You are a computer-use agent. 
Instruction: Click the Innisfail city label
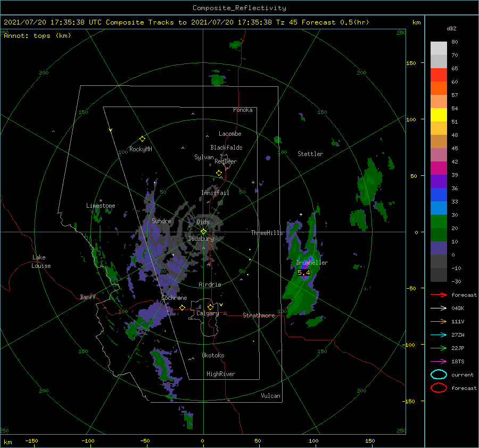[x=215, y=193]
